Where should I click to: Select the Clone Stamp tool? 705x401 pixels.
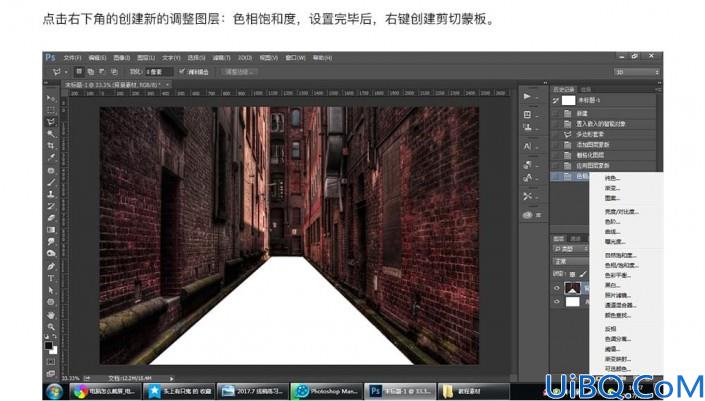(x=51, y=194)
